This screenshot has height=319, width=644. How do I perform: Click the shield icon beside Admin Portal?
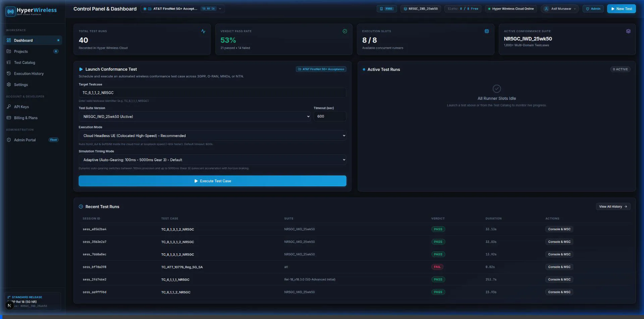point(9,140)
